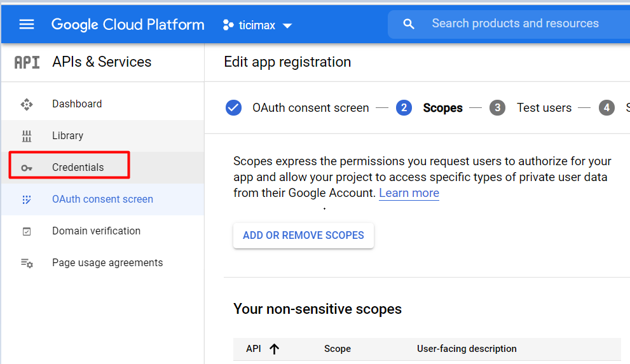Open the ticimax project selector dropdown
The image size is (630, 364).
[257, 25]
